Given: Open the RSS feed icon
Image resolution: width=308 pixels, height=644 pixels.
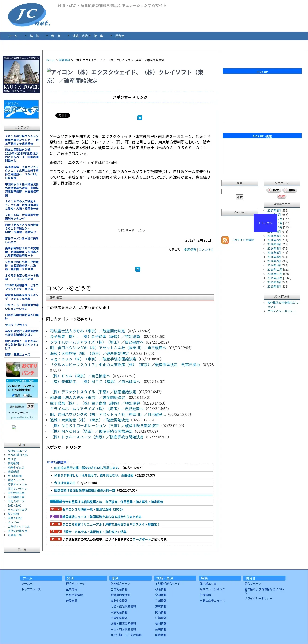Looking at the screenshot, I should [x=225, y=240].
